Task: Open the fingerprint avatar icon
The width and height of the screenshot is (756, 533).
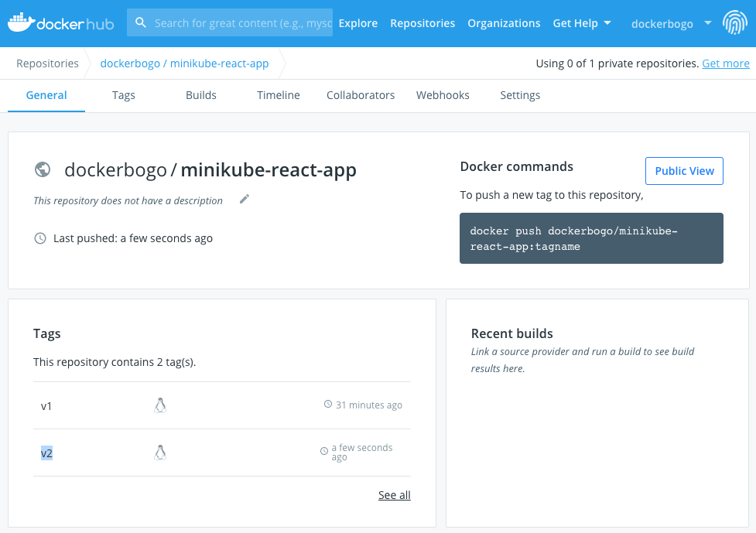Action: click(734, 22)
